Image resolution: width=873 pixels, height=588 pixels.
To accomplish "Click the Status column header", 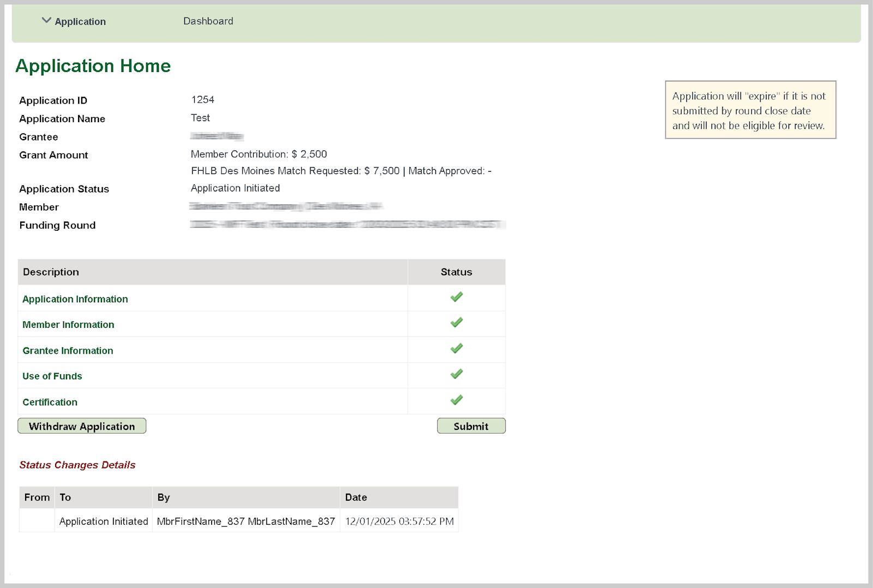I will click(456, 272).
